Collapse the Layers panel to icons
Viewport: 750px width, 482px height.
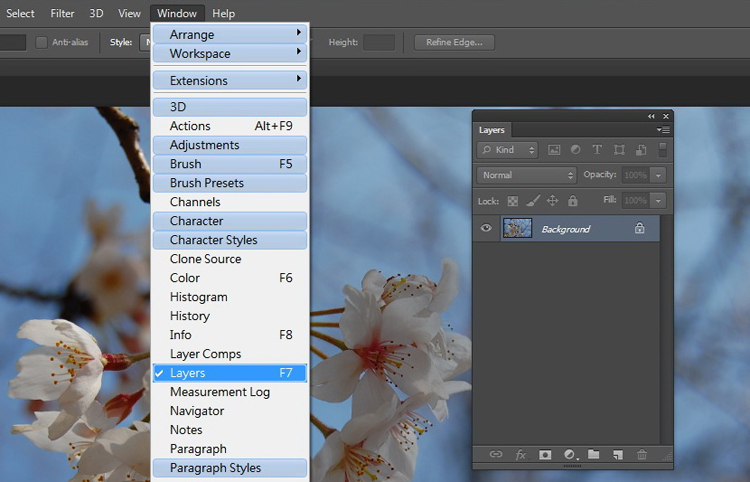click(651, 116)
